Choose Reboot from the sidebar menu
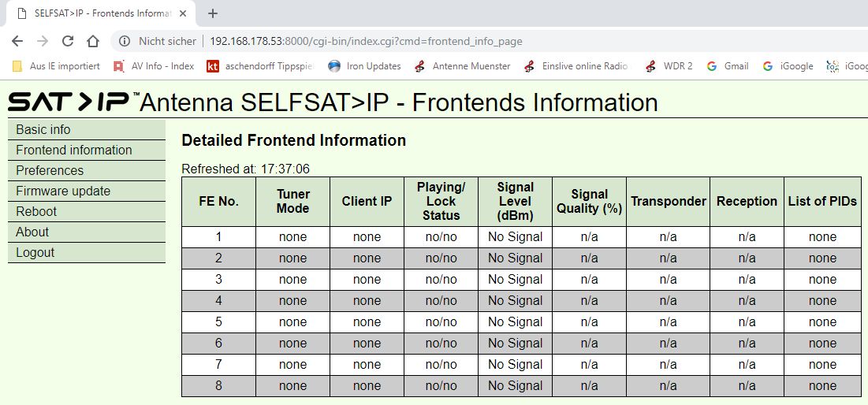The height and width of the screenshot is (405, 868). coord(36,212)
